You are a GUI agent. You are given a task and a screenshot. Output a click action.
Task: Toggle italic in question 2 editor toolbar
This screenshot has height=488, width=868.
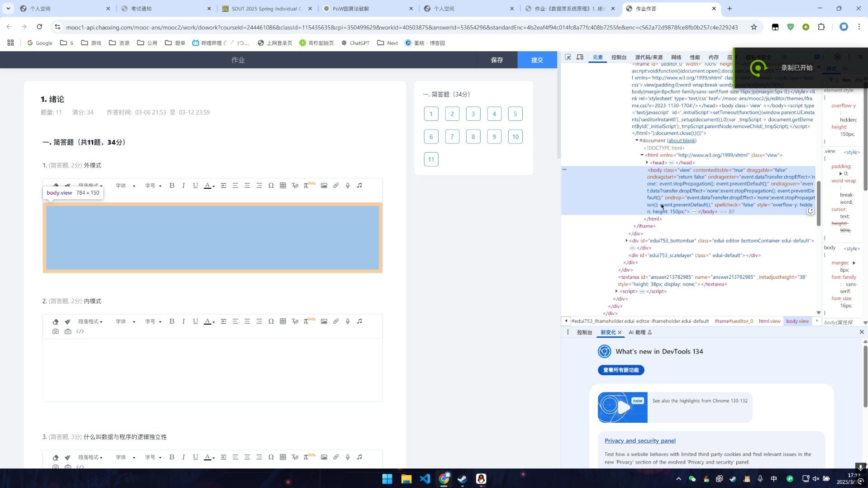183,321
